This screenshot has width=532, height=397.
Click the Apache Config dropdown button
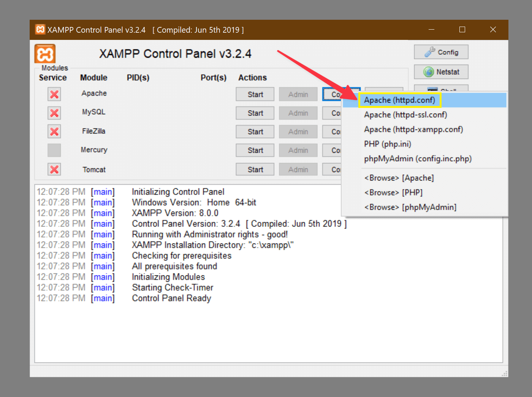point(333,94)
